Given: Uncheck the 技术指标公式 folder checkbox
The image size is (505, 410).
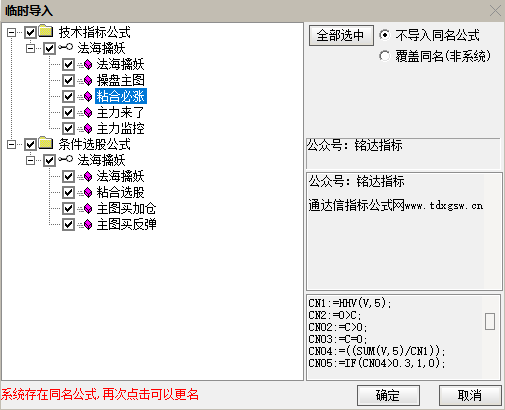Looking at the screenshot, I should coord(30,32).
